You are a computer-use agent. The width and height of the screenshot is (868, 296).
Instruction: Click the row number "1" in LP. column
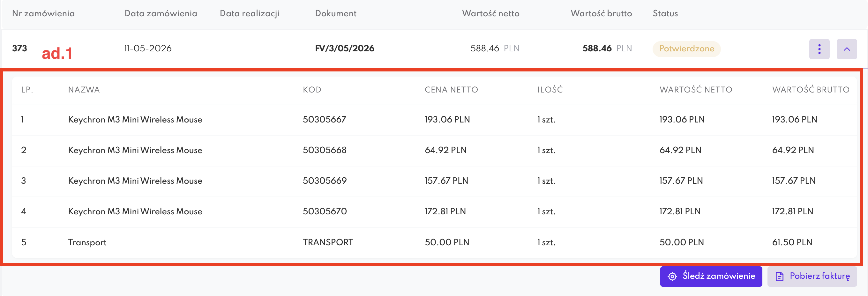22,120
